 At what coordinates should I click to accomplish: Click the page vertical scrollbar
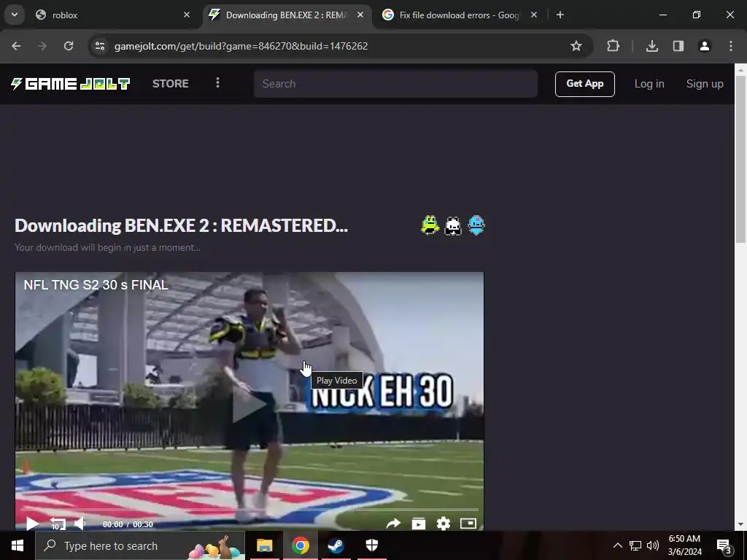coord(740,160)
